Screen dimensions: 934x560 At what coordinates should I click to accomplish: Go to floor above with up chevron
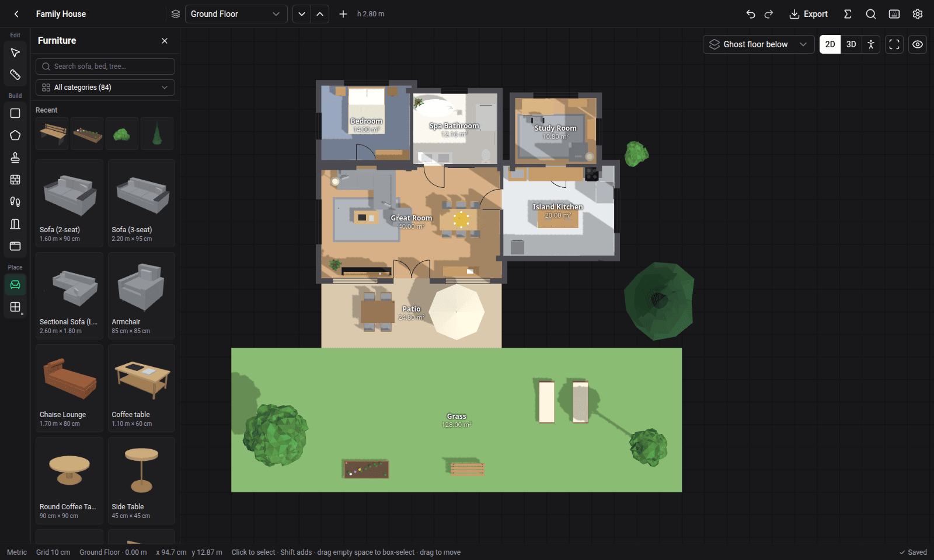[x=320, y=14]
